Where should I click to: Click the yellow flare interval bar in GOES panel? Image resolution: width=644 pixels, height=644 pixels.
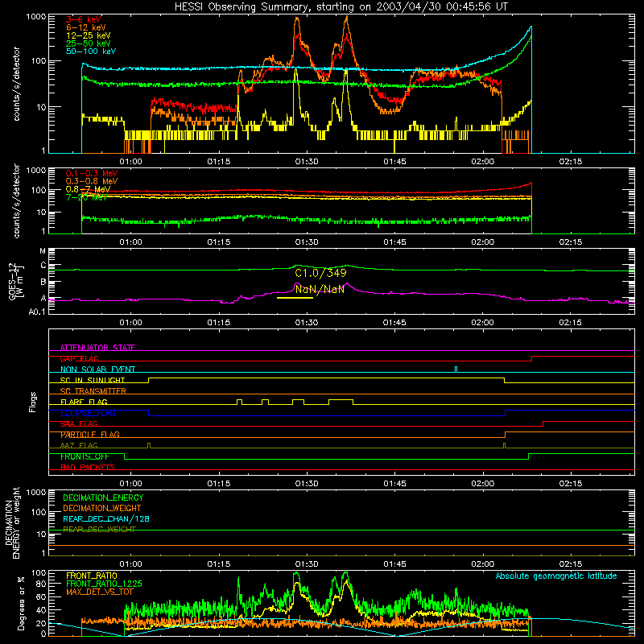point(295,297)
